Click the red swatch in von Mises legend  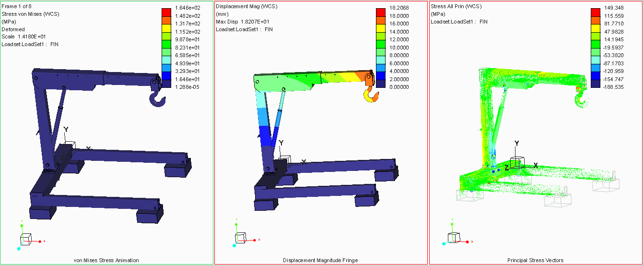166,12
